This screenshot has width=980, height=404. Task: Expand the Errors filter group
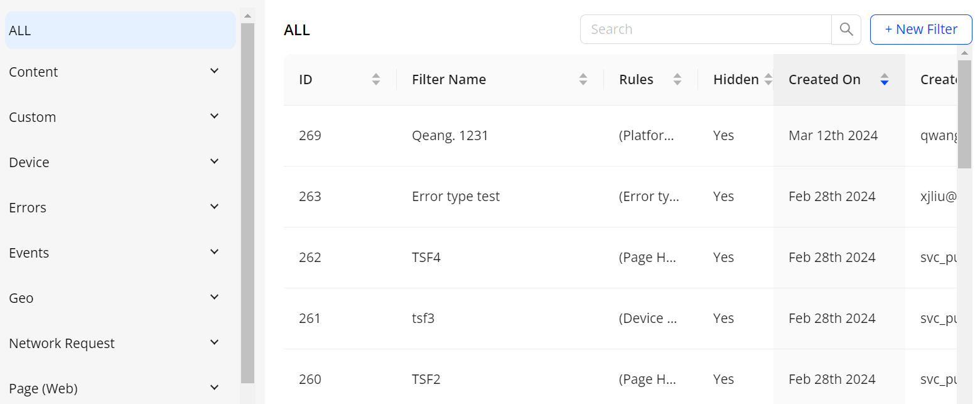(214, 207)
